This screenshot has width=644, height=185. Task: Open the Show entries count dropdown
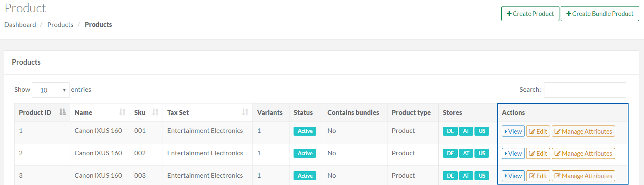tap(50, 90)
